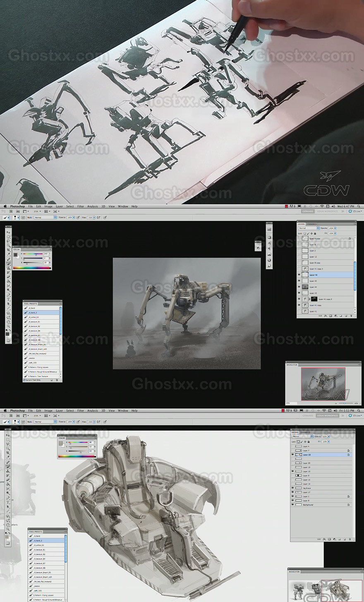Click the trash icon in mech walker Layers panel
The image size is (364, 602).
click(351, 316)
